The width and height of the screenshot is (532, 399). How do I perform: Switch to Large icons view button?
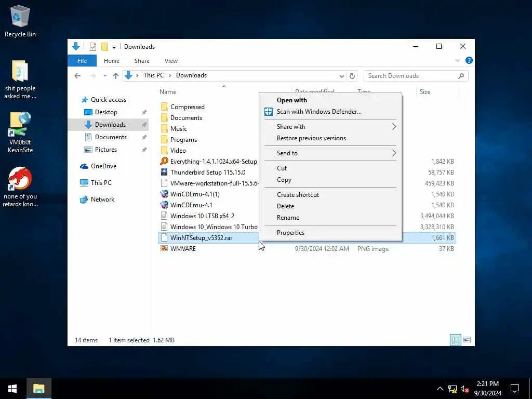(x=467, y=340)
